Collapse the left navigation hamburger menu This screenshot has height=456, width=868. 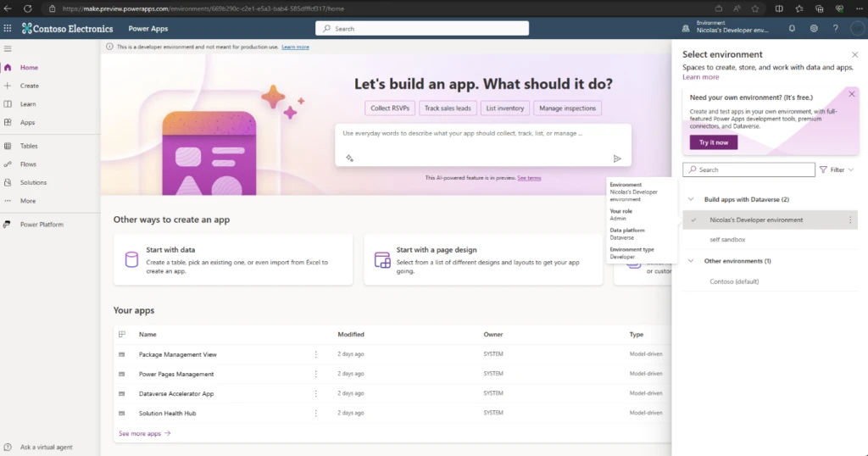pyautogui.click(x=8, y=48)
